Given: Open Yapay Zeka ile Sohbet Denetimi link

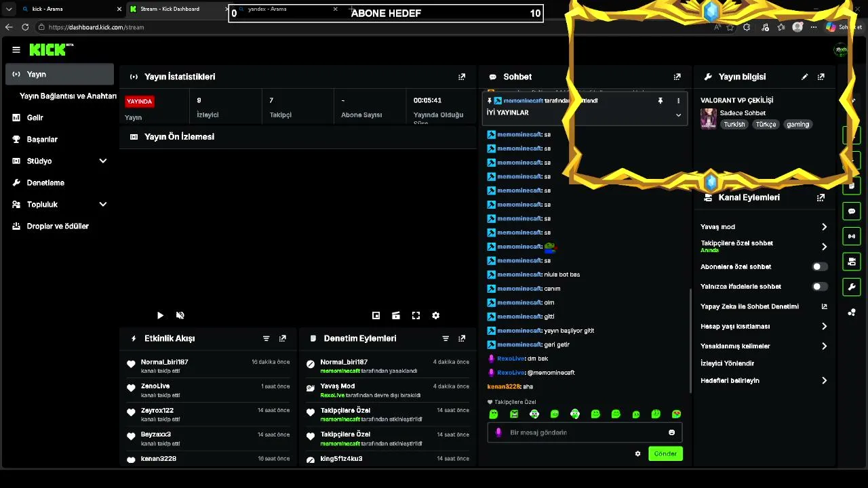Looking at the screenshot, I should (764, 306).
